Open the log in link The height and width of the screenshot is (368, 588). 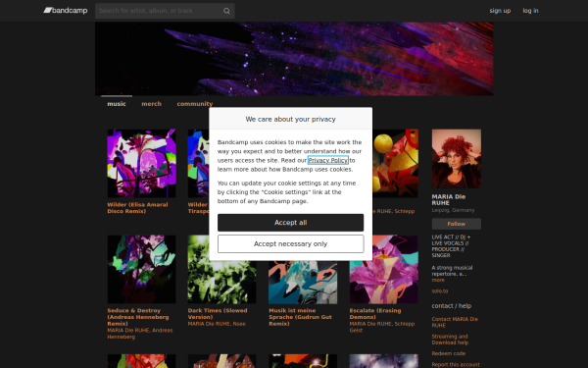pyautogui.click(x=530, y=11)
